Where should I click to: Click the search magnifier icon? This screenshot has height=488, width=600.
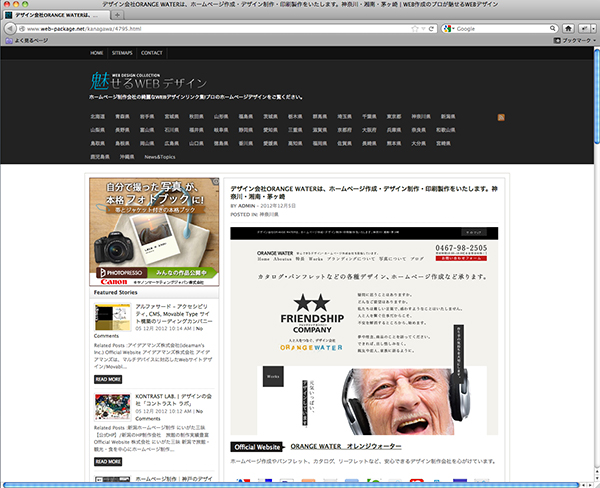(x=553, y=28)
